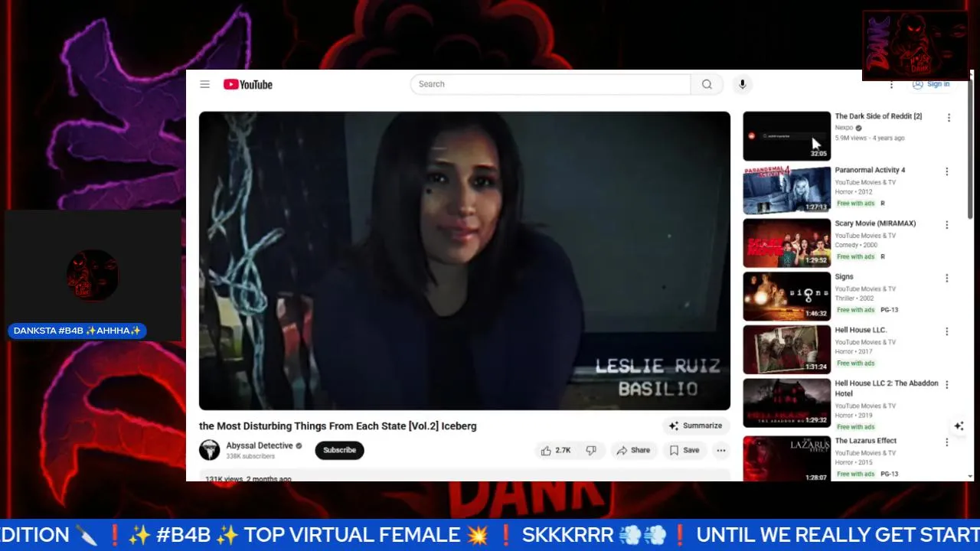Screen dimensions: 980x551
Task: Click the Summarize button
Action: 696,425
